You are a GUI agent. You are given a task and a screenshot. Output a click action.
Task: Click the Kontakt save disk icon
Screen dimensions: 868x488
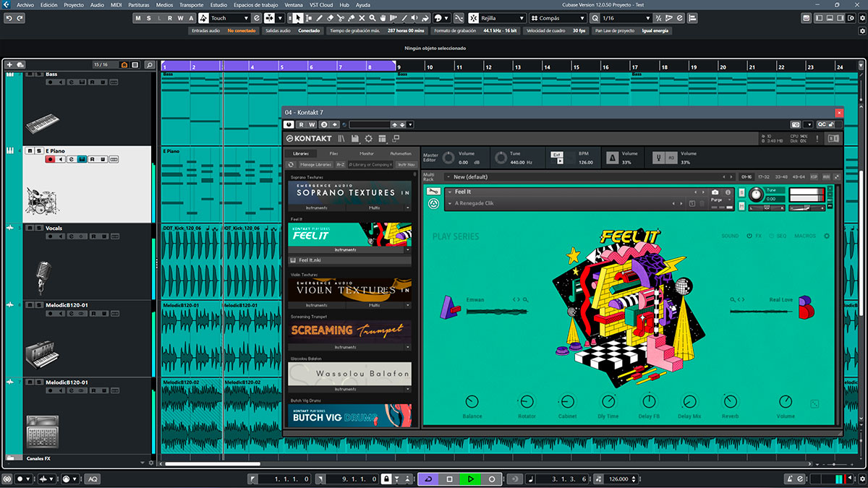(x=355, y=138)
